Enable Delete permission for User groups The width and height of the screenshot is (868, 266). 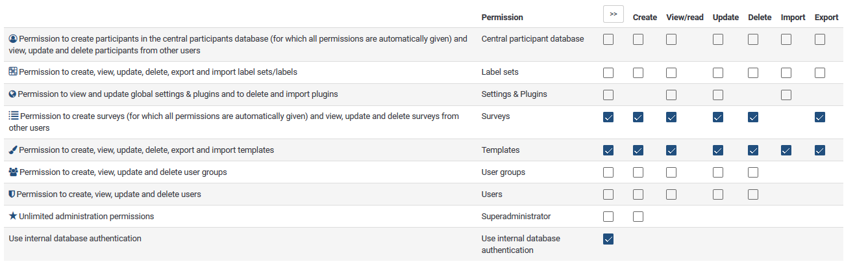click(753, 172)
